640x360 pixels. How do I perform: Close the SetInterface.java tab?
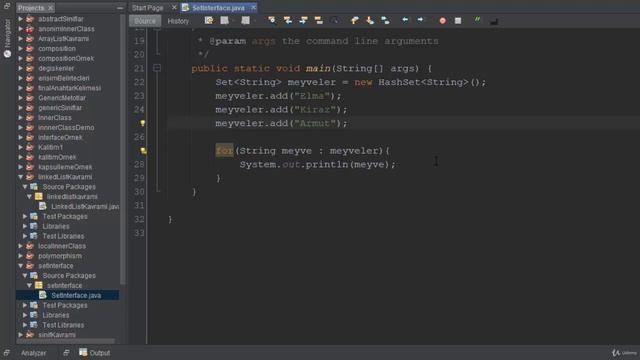(x=253, y=7)
